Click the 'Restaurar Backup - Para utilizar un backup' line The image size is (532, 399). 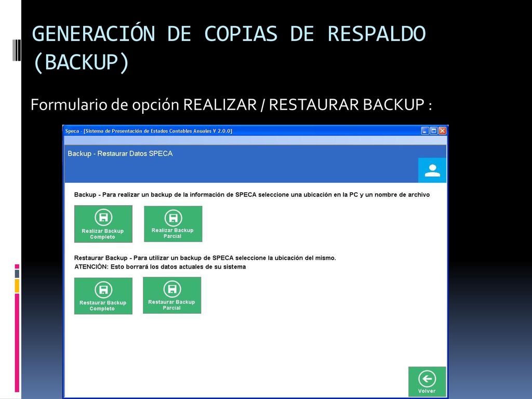205,258
